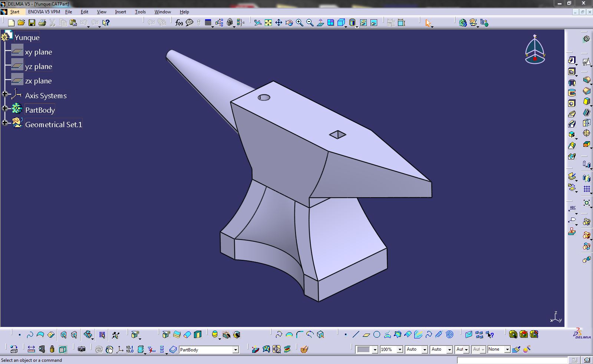Click the square hardy hole on the anvil
Image resolution: width=593 pixels, height=364 pixels.
point(337,135)
